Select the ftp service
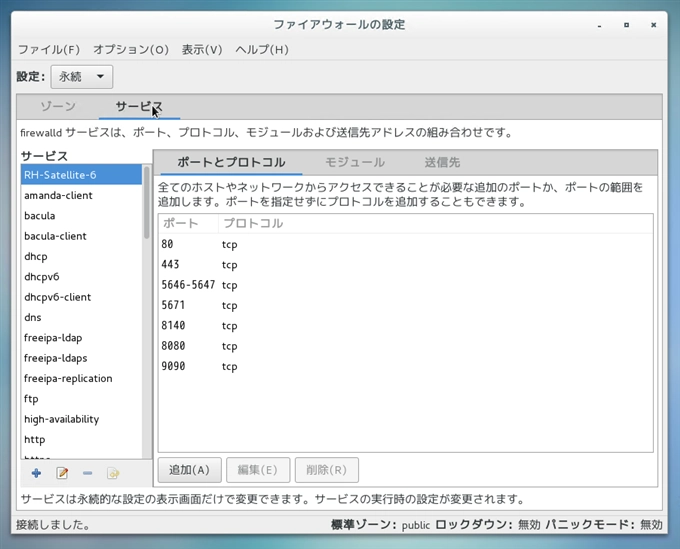Image resolution: width=680 pixels, height=549 pixels. [x=82, y=399]
